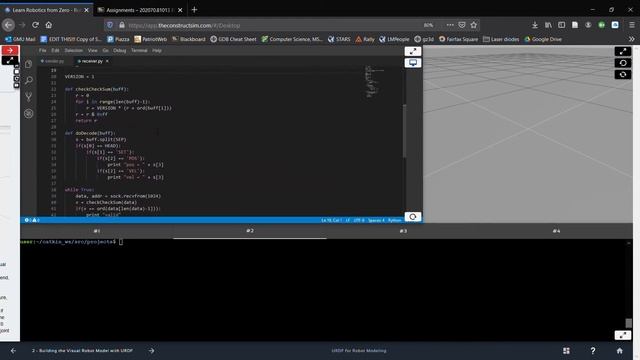Reload the browser page

coord(36,25)
